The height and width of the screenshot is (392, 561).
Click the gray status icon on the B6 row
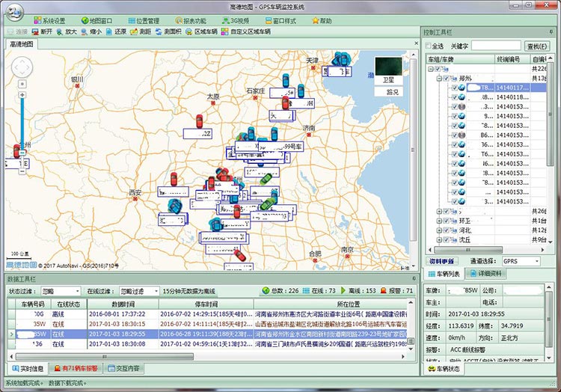(462, 135)
